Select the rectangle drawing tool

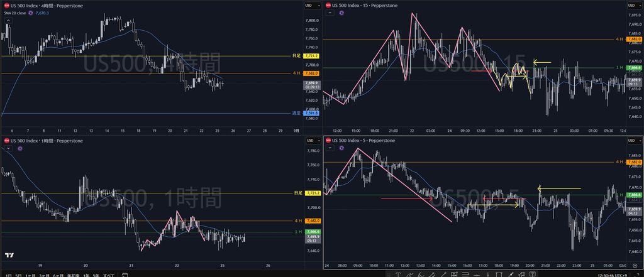(x=499, y=274)
